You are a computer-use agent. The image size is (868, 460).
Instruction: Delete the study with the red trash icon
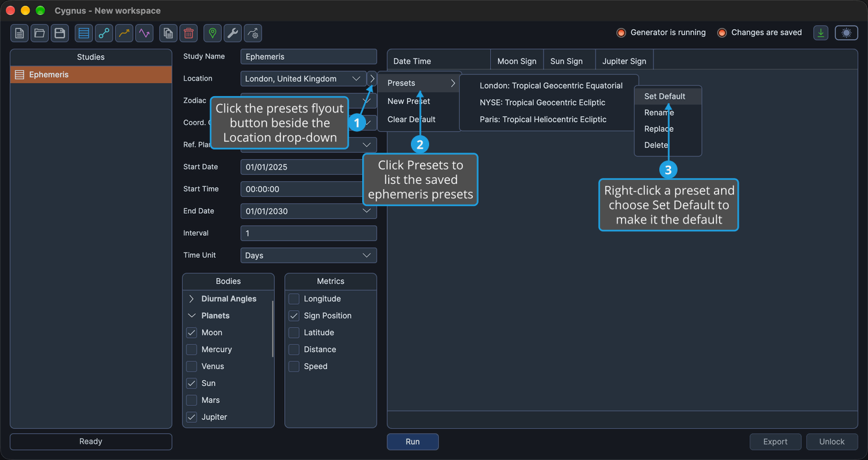(x=189, y=33)
